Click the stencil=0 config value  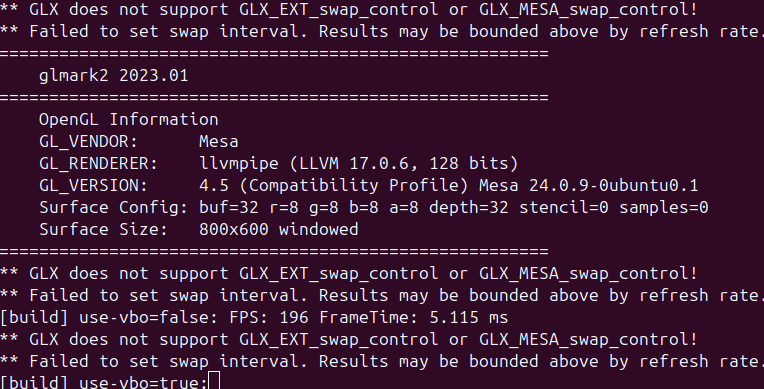(564, 208)
